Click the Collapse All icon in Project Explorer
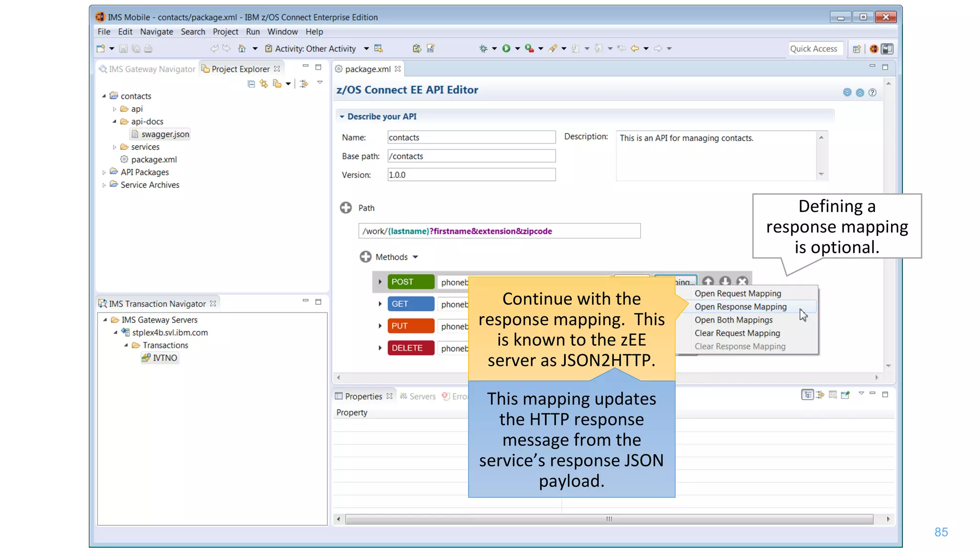Screen dimensions: 980x551 coord(251,84)
